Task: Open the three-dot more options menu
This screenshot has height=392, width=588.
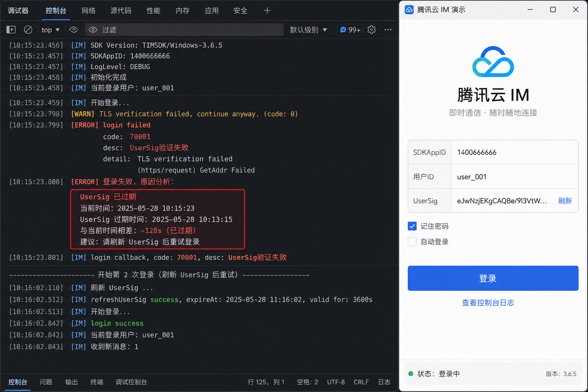Action: [388, 29]
